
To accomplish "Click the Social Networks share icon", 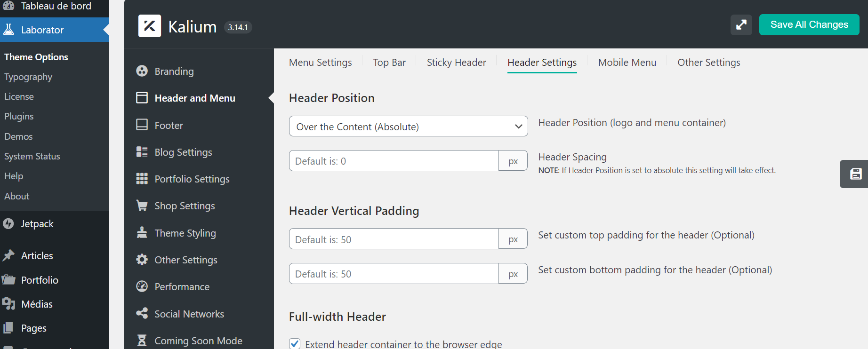I will 142,314.
